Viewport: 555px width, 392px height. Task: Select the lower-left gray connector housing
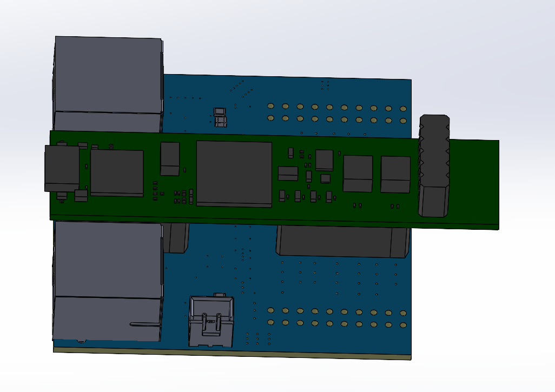(x=107, y=281)
